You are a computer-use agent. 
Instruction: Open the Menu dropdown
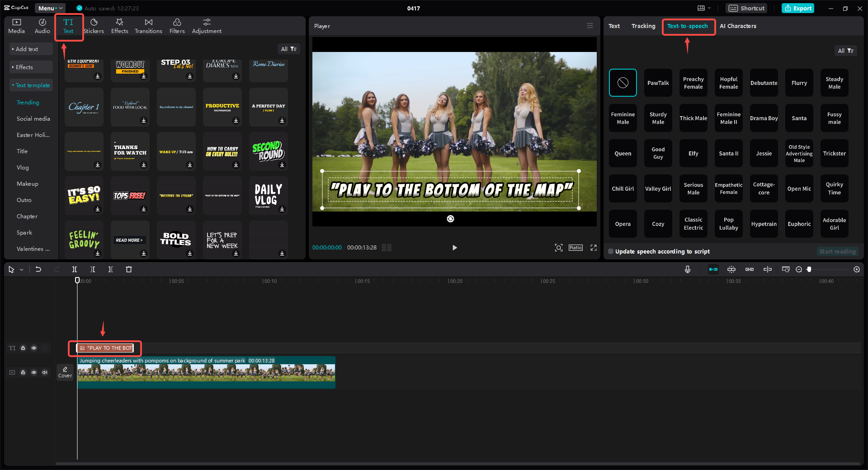pyautogui.click(x=50, y=8)
